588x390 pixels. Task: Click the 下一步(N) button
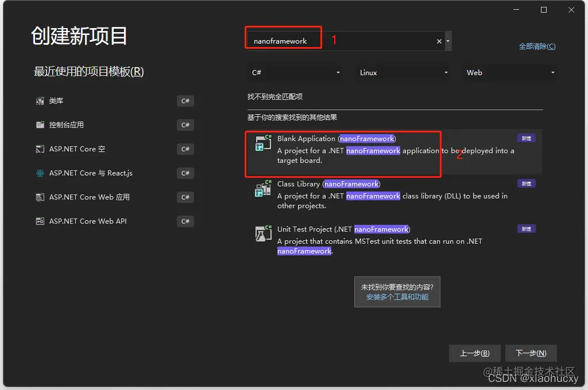(530, 353)
